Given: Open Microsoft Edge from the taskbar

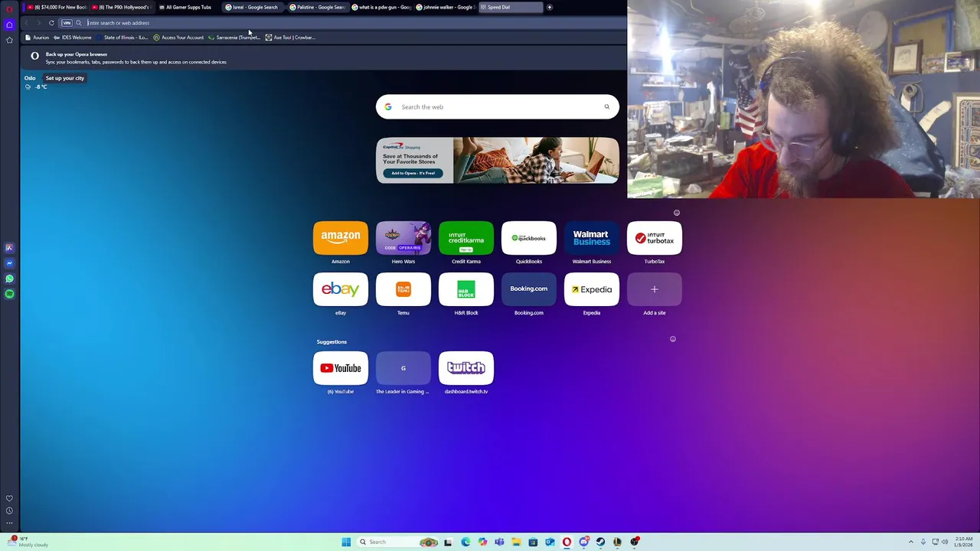Looking at the screenshot, I should [x=465, y=542].
